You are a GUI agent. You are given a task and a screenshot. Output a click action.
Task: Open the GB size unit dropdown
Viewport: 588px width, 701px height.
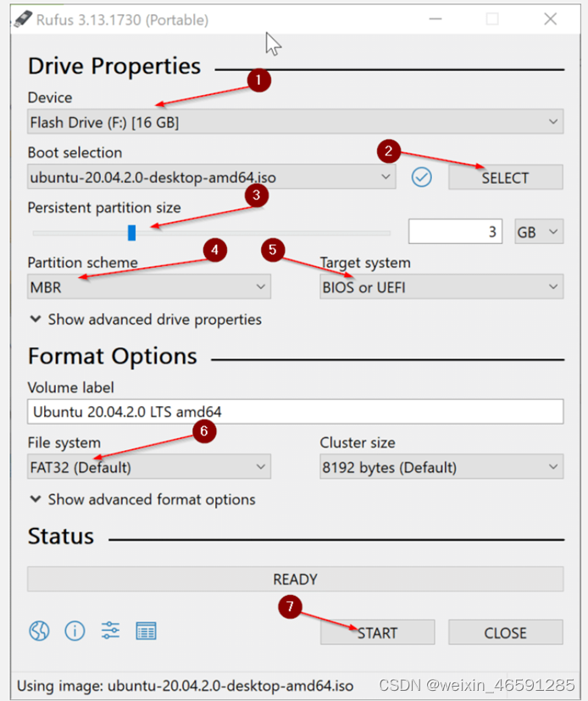tap(539, 231)
